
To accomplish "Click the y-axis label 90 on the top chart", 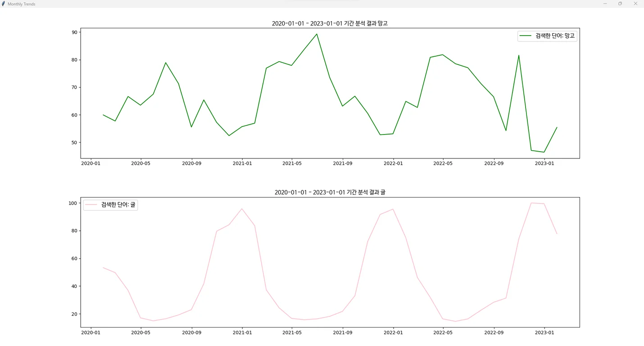I will coord(74,32).
